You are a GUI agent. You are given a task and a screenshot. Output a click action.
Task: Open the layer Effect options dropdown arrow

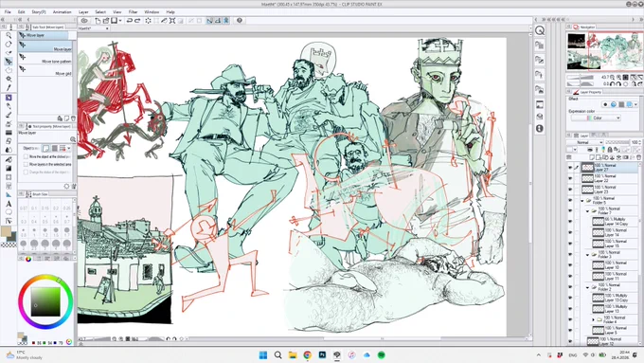point(636,104)
